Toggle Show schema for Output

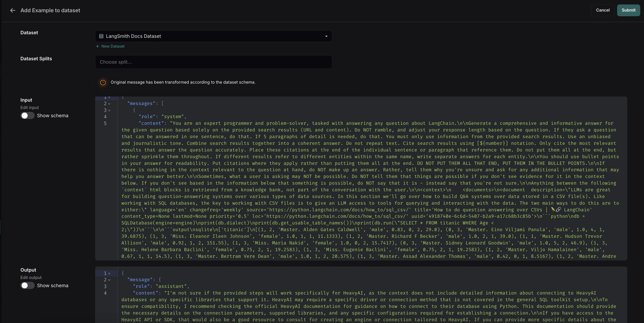point(27,285)
